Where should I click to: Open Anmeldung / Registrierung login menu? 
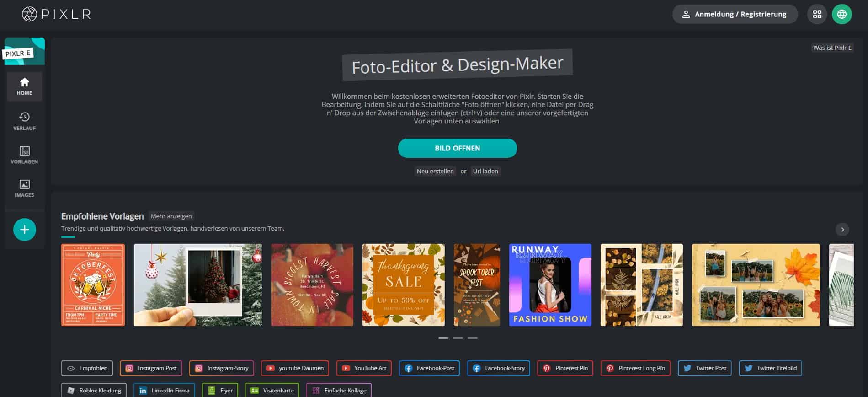[735, 14]
